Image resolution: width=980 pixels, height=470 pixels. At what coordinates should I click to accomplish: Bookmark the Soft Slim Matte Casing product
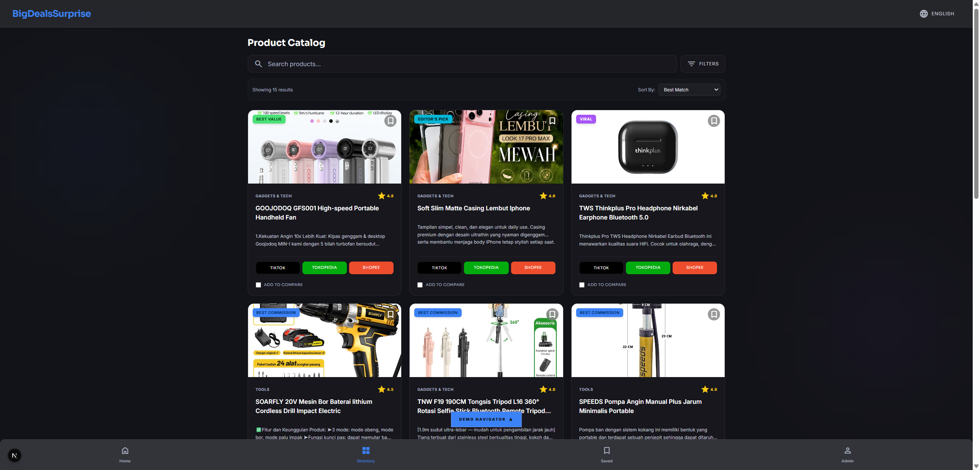click(552, 121)
